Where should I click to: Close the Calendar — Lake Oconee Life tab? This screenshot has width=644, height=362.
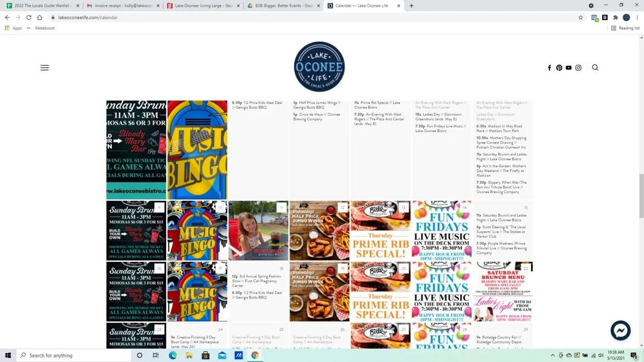coord(399,6)
